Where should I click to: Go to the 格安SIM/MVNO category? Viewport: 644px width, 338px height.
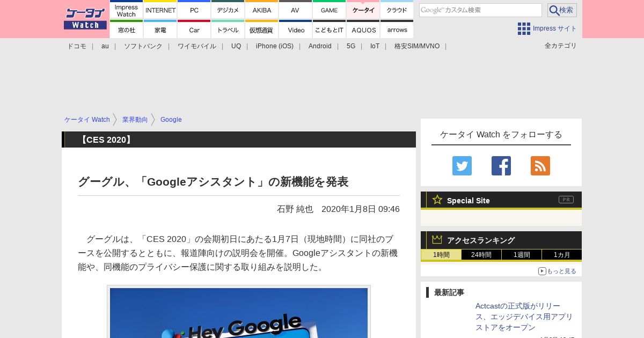(x=417, y=46)
